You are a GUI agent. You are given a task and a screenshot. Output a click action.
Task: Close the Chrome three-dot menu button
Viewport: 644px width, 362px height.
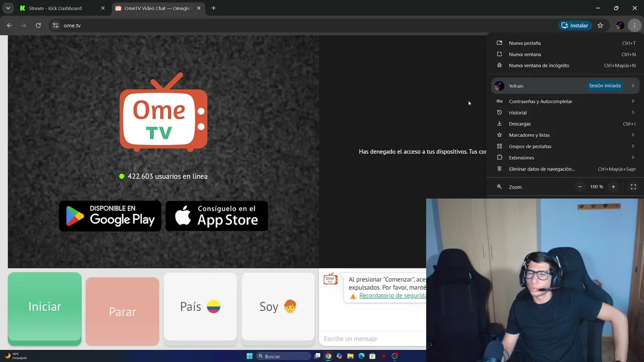[634, 25]
